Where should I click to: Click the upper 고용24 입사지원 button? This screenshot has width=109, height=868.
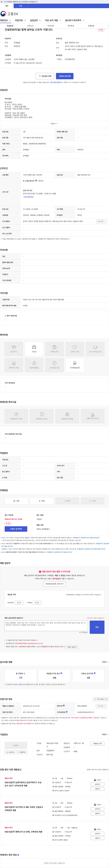pyautogui.click(x=65, y=76)
